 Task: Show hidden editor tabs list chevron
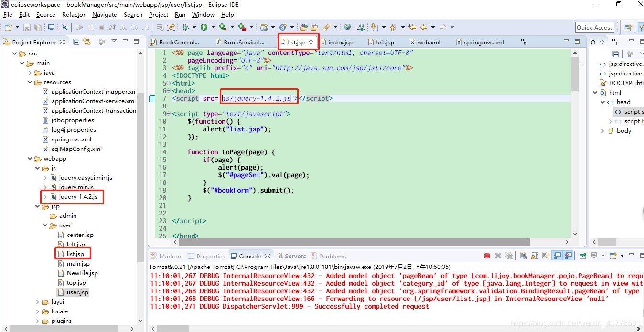click(523, 42)
